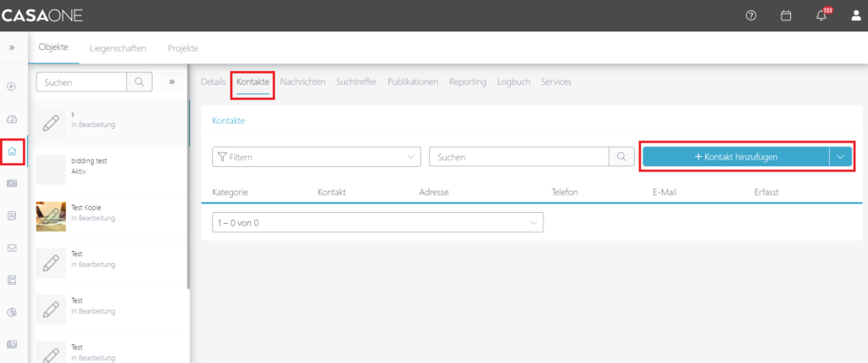Open the envelope mail sidebar icon

coord(12,248)
